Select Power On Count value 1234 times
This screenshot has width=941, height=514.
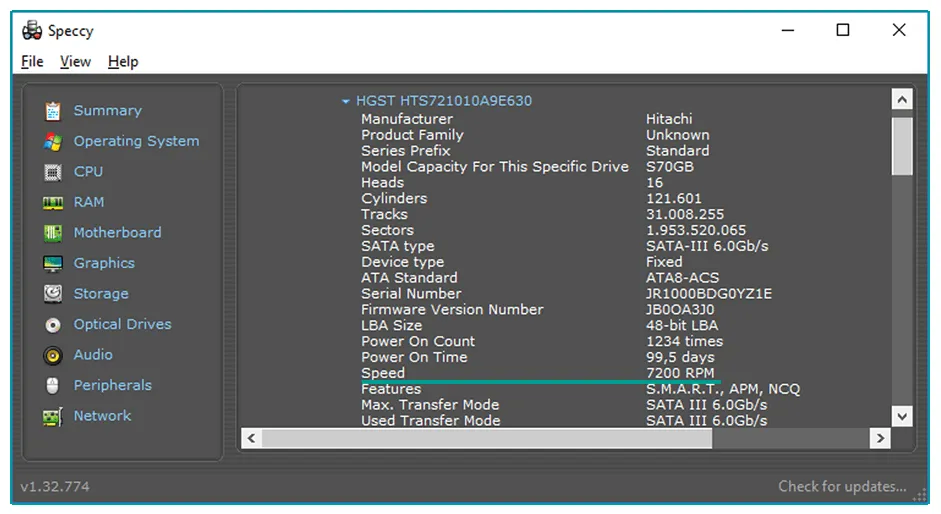pos(684,341)
